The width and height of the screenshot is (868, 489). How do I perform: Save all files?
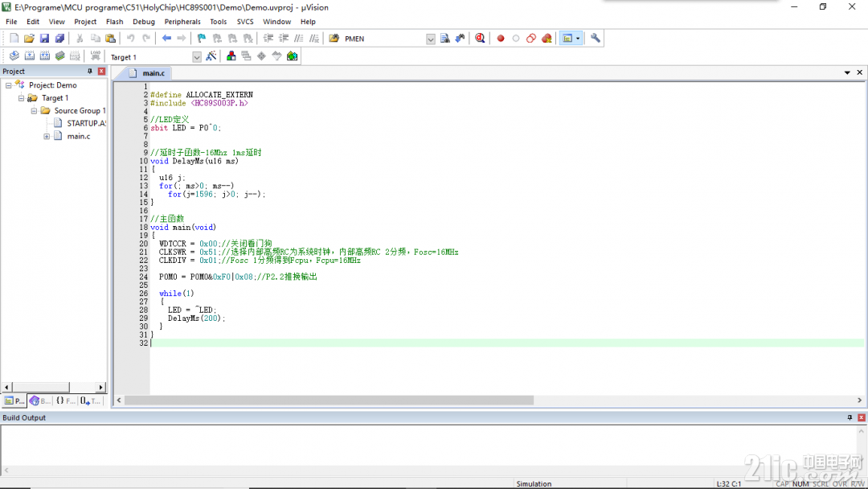[x=59, y=39]
